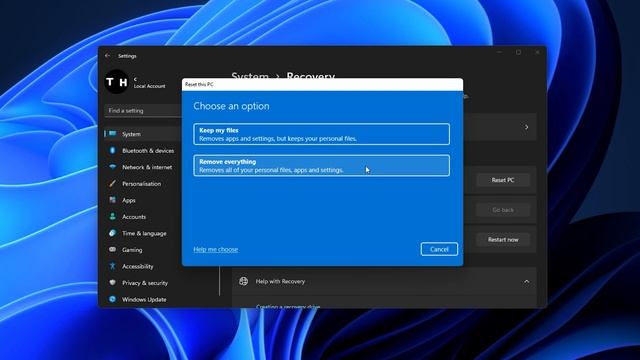Image resolution: width=640 pixels, height=360 pixels.
Task: Choose the Remove everything option
Action: (322, 165)
